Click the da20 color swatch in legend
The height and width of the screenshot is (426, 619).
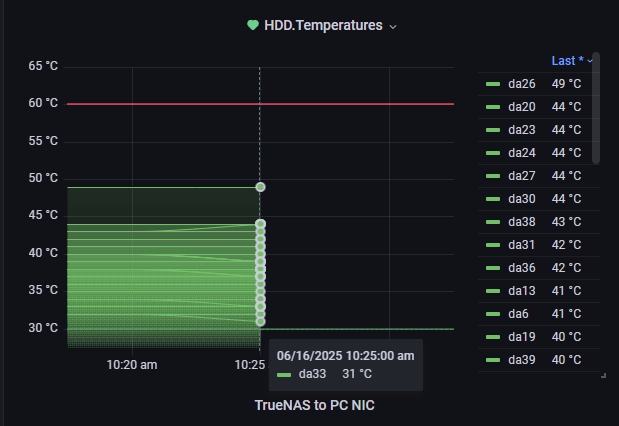pyautogui.click(x=493, y=107)
